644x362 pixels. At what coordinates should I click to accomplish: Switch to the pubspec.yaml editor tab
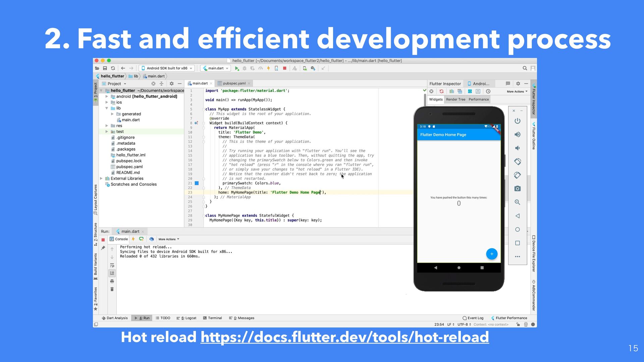click(234, 83)
